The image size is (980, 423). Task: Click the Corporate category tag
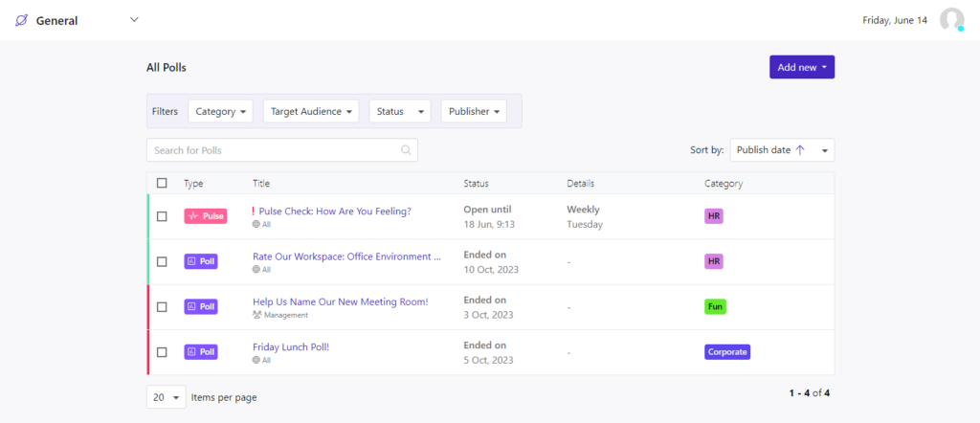[x=727, y=352]
